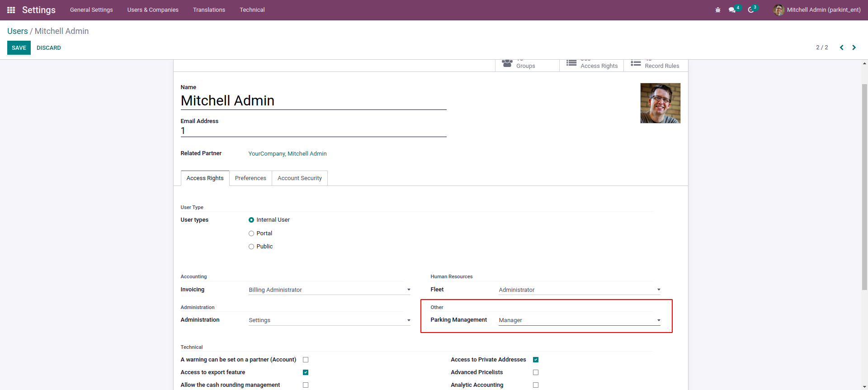Open the Users & Companies menu
This screenshot has height=390, width=868.
pyautogui.click(x=153, y=10)
